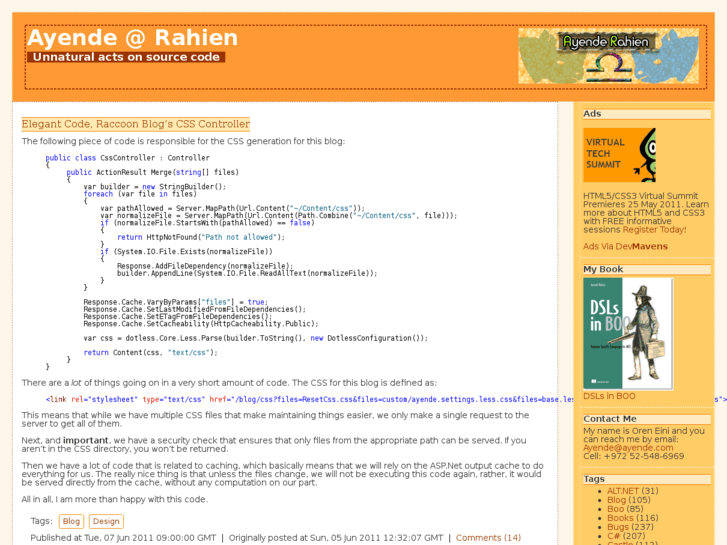Click the Virtual Tech Summit ad image
This screenshot has width=727, height=545.
click(x=619, y=155)
